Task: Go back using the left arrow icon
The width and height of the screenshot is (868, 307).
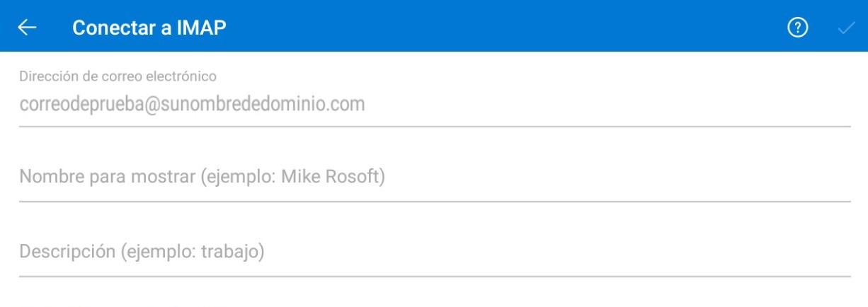Action: coord(27,28)
